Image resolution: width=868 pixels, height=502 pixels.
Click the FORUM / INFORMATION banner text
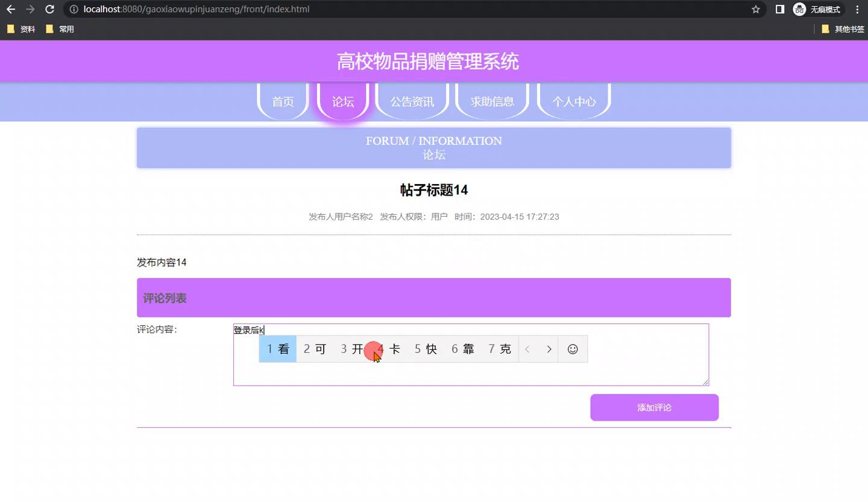(x=434, y=141)
